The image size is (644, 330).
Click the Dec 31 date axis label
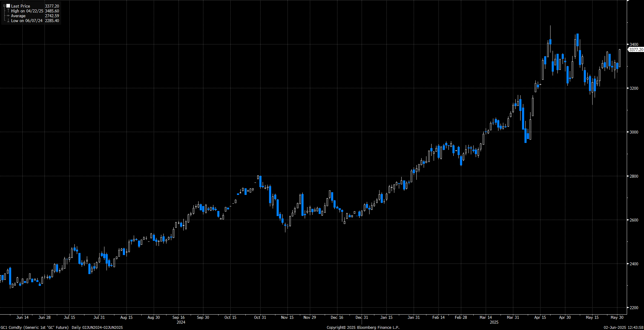point(362,317)
